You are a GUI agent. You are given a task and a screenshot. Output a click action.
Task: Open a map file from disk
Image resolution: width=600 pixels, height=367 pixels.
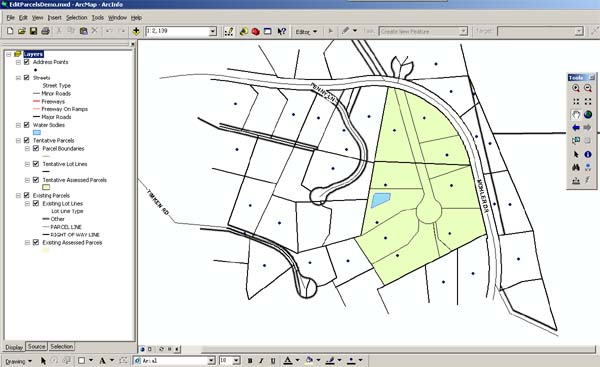click(21, 31)
